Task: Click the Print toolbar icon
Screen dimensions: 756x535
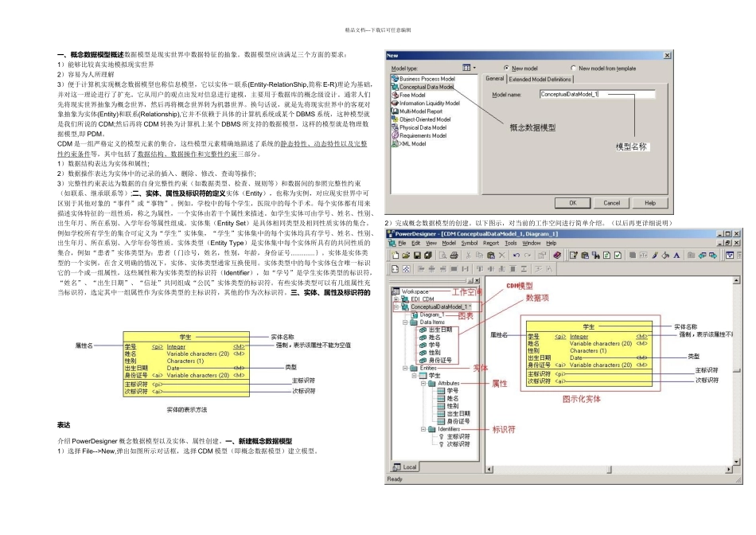Action: (x=454, y=256)
